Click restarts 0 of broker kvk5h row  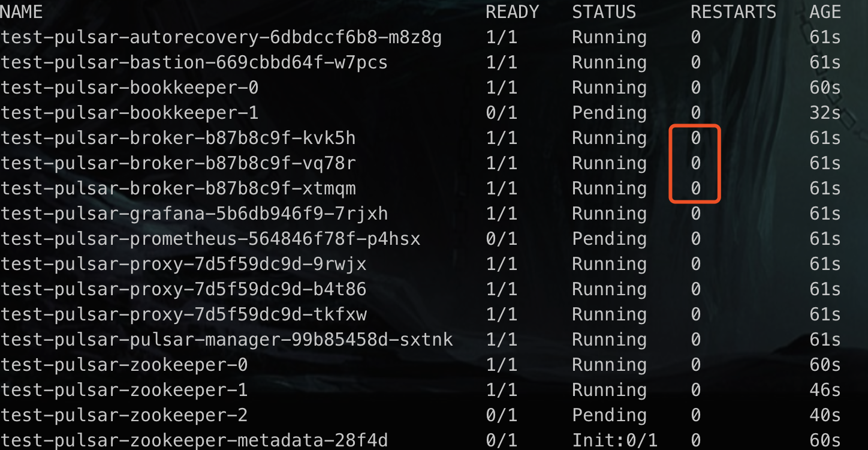695,139
